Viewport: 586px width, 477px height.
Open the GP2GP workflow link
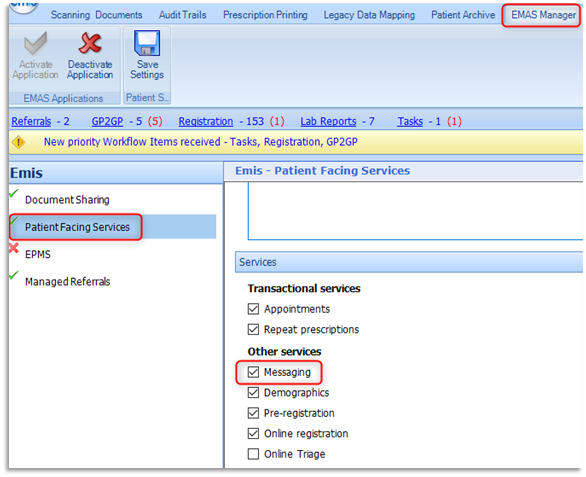pos(107,121)
